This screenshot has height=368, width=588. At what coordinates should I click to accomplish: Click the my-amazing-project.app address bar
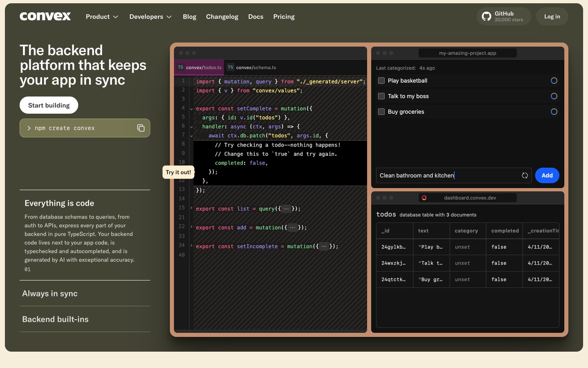click(x=468, y=53)
